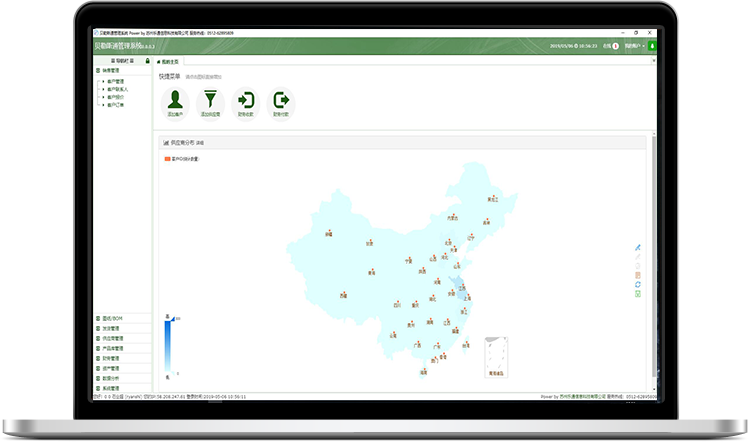This screenshot has height=442, width=749.
Task: Click the company link in bottom-right status bar
Action: [x=583, y=397]
